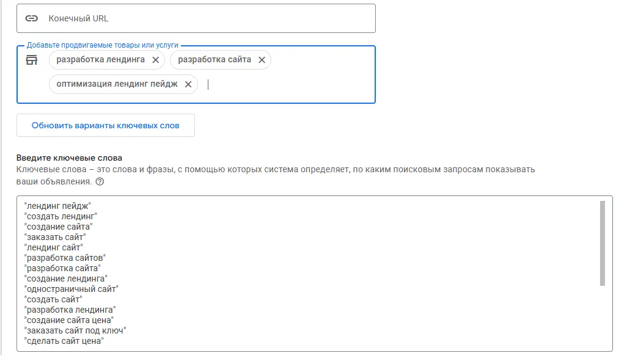Click the "сделать сайт цена" keyword line

tap(64, 341)
